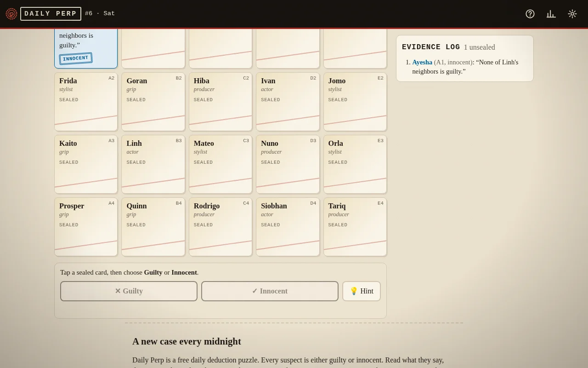Click the Innocent button
588x368 pixels.
click(x=270, y=291)
